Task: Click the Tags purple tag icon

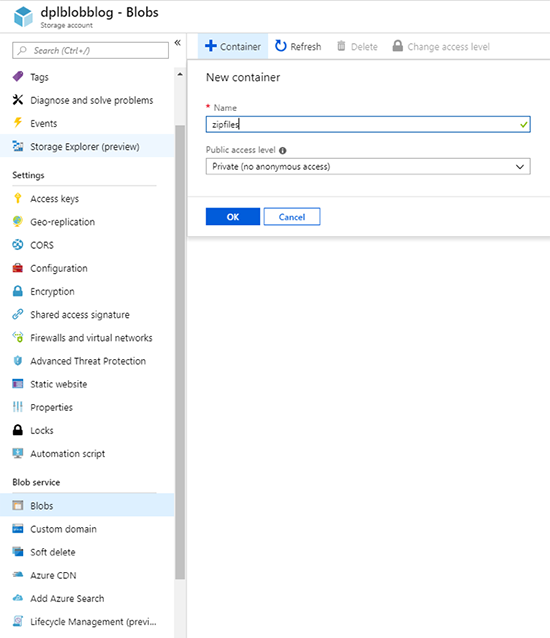Action: click(x=18, y=76)
